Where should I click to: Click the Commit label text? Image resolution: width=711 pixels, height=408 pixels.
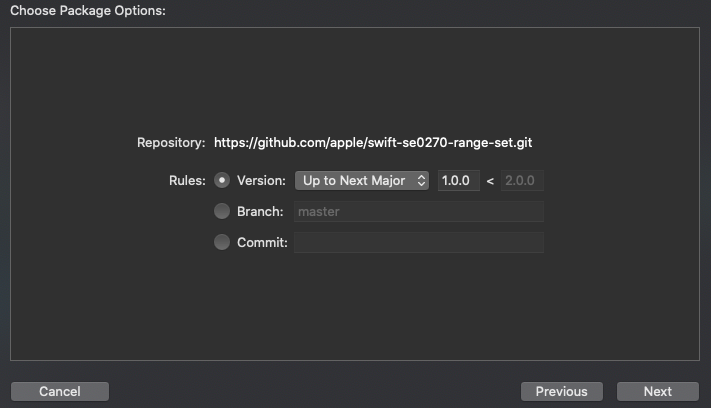tap(262, 243)
